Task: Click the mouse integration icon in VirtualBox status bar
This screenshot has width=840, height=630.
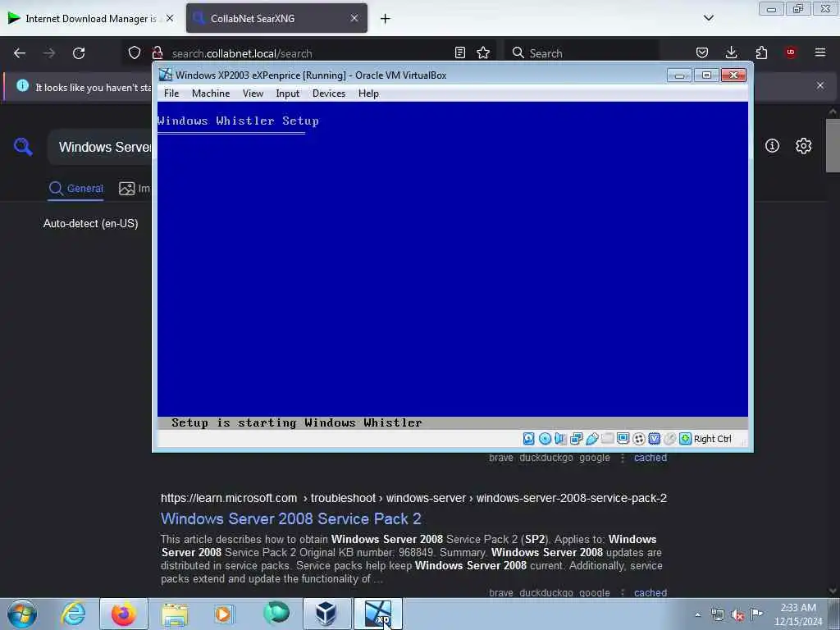Action: [x=669, y=439]
